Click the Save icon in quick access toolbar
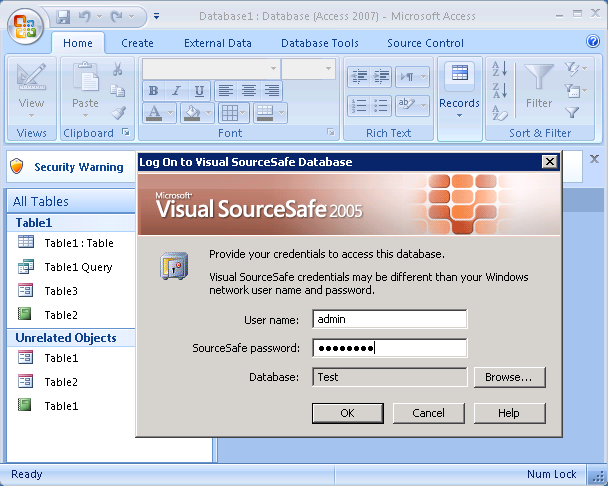 [64, 18]
